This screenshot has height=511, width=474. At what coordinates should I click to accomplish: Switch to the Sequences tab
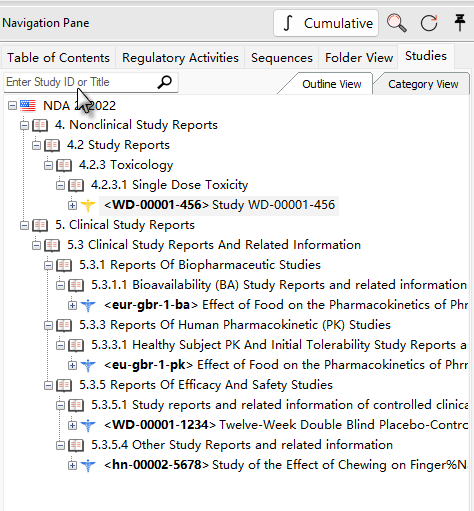coord(282,58)
